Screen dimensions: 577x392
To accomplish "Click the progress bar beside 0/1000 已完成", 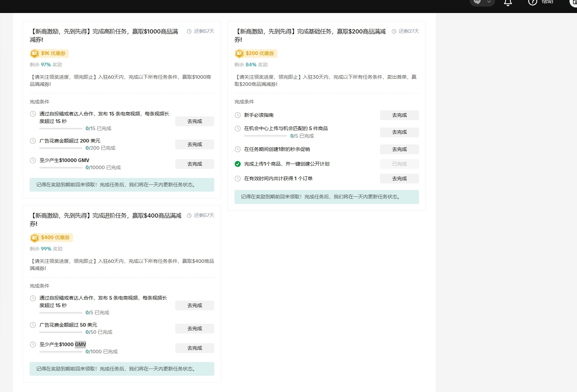I will (x=61, y=352).
